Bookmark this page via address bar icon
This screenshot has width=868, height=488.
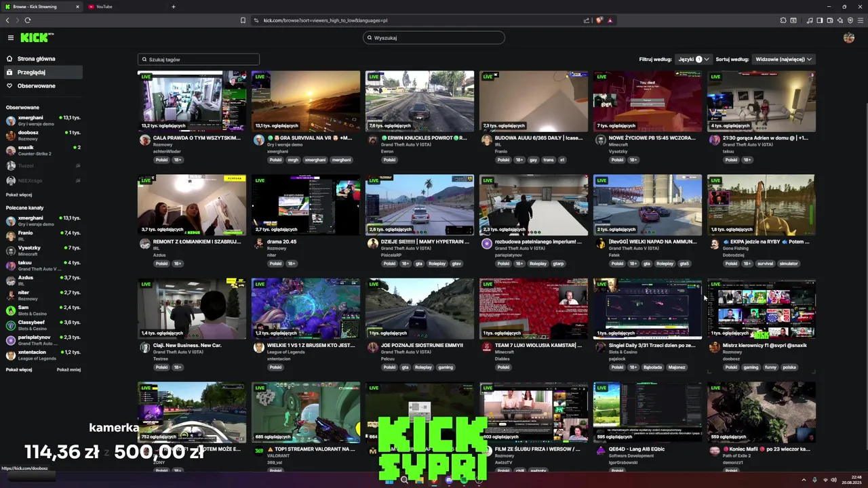(x=243, y=20)
